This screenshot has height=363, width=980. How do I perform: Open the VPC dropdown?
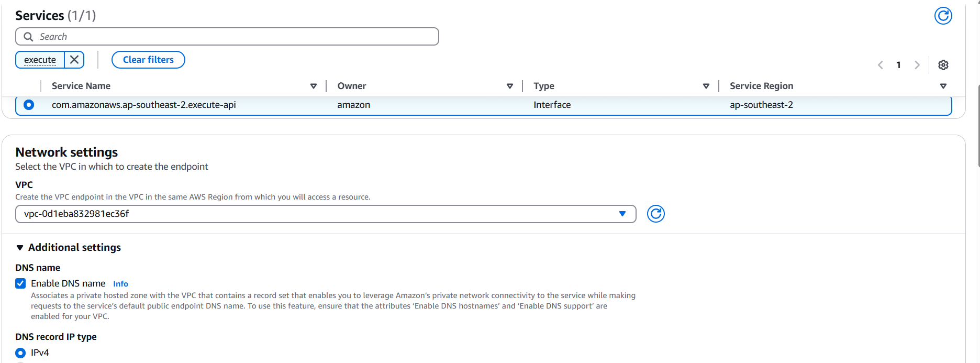[326, 214]
